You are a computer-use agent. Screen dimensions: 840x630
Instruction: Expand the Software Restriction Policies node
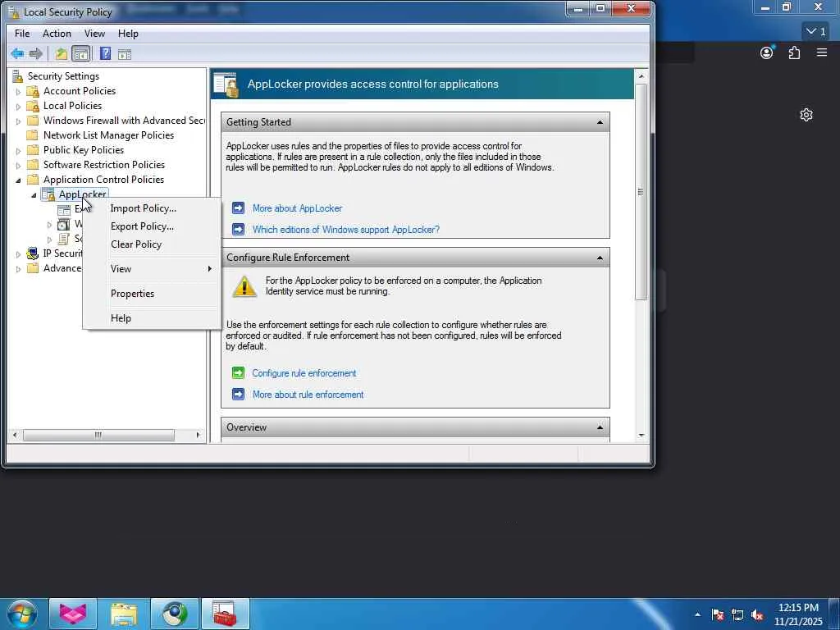[18, 165]
